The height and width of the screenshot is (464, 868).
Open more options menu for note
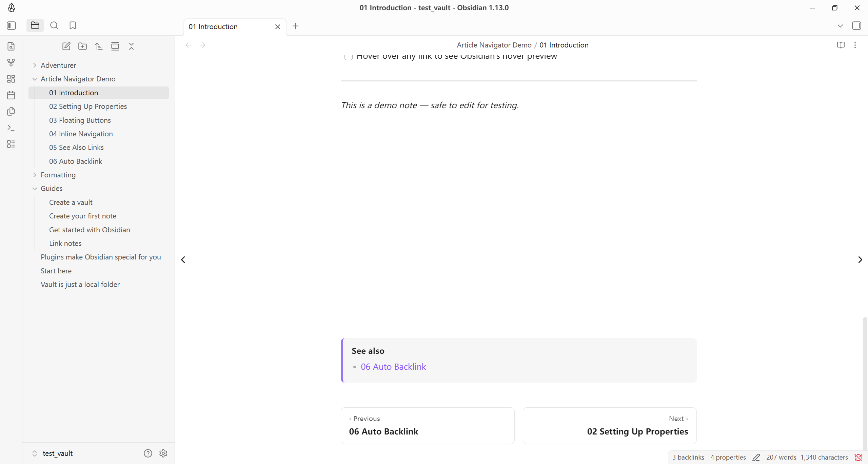tap(855, 45)
